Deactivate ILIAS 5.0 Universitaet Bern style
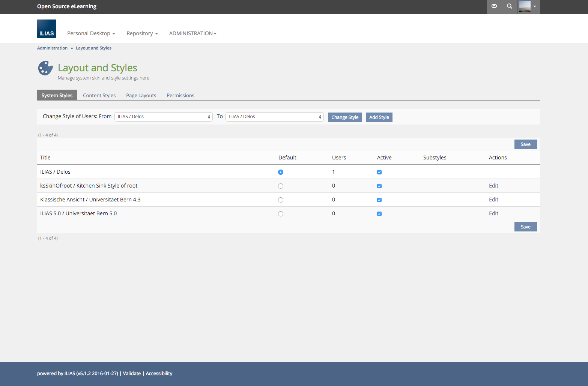Image resolution: width=588 pixels, height=386 pixels. pyautogui.click(x=379, y=214)
